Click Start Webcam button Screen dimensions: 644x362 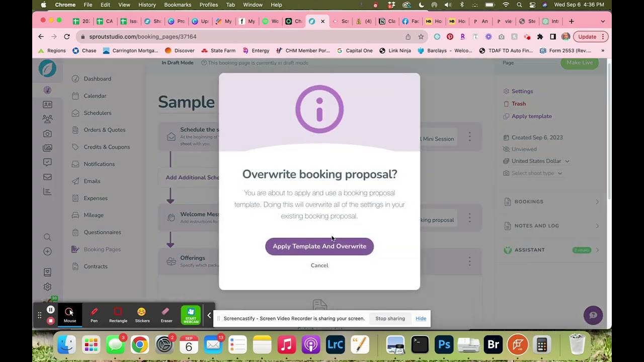[191, 315]
